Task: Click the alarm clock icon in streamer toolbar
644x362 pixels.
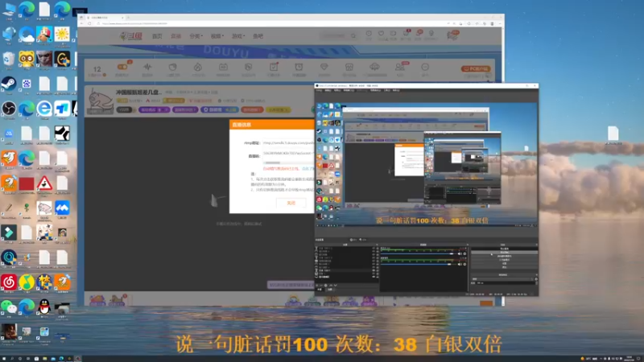Action: (x=299, y=67)
